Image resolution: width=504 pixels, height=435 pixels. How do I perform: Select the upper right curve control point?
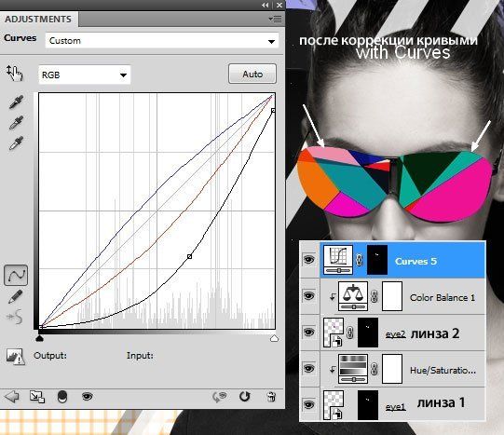click(273, 111)
